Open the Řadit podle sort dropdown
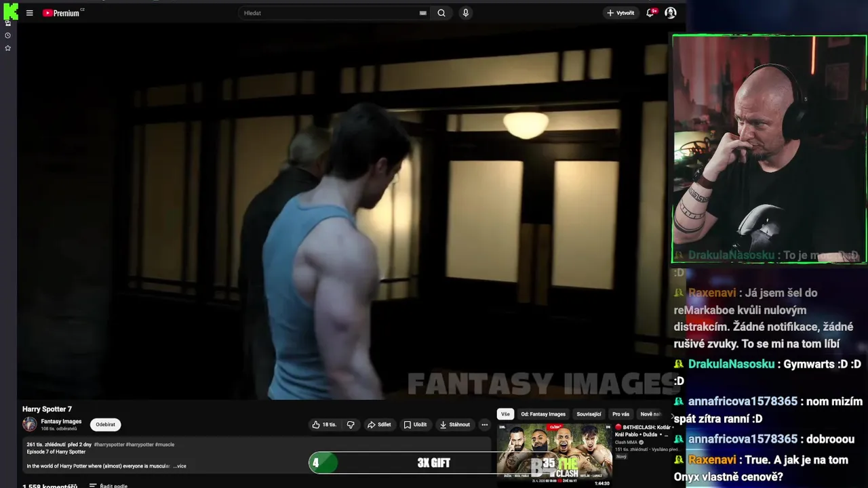 108,485
